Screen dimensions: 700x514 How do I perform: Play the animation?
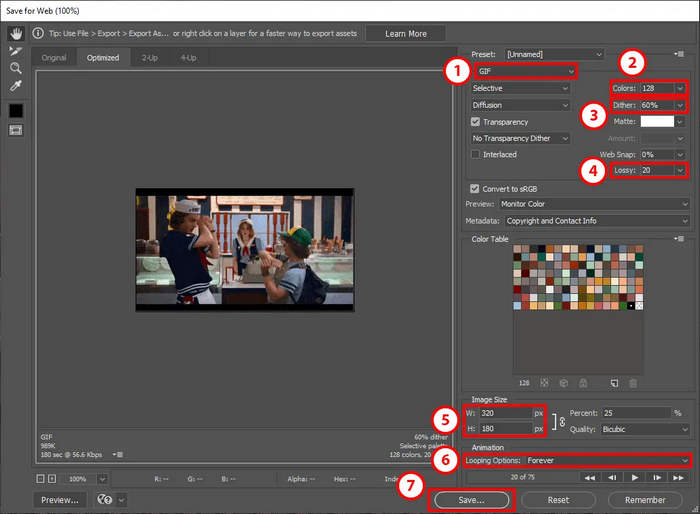634,477
